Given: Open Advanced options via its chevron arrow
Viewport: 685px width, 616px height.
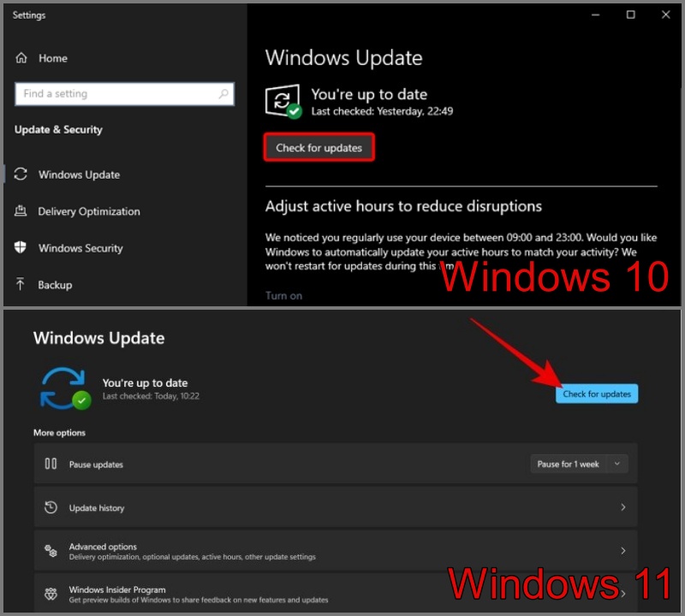Looking at the screenshot, I should click(x=623, y=550).
